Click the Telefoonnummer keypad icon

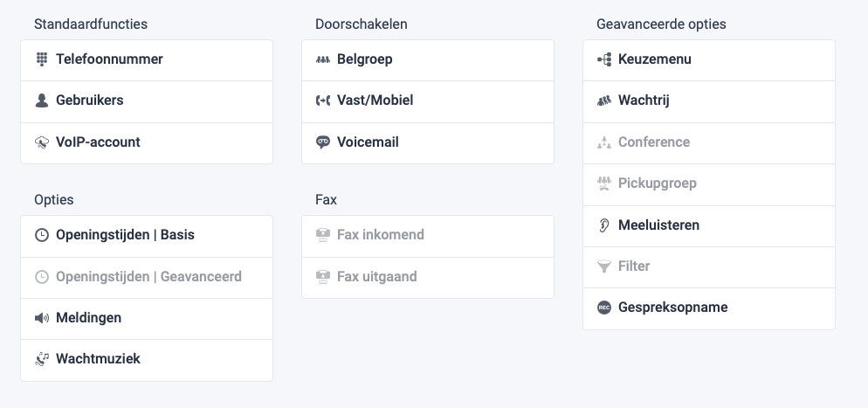pyautogui.click(x=42, y=59)
